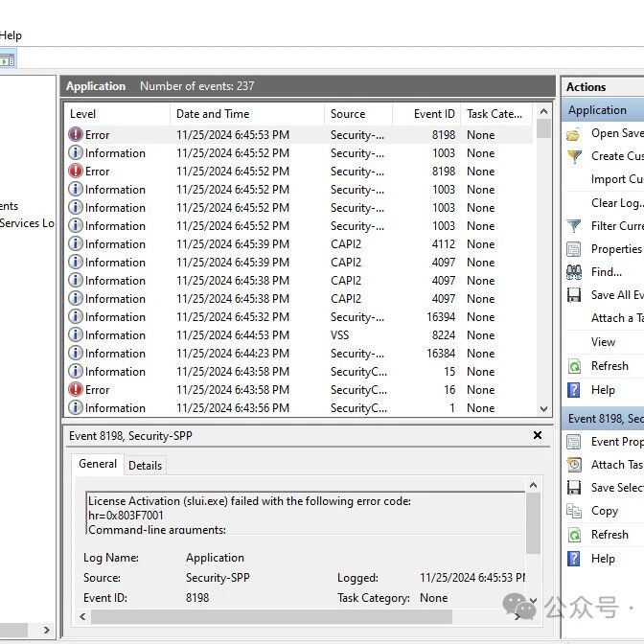This screenshot has height=644, width=644.
Task: Select the event ID 16394 row
Action: coord(300,316)
